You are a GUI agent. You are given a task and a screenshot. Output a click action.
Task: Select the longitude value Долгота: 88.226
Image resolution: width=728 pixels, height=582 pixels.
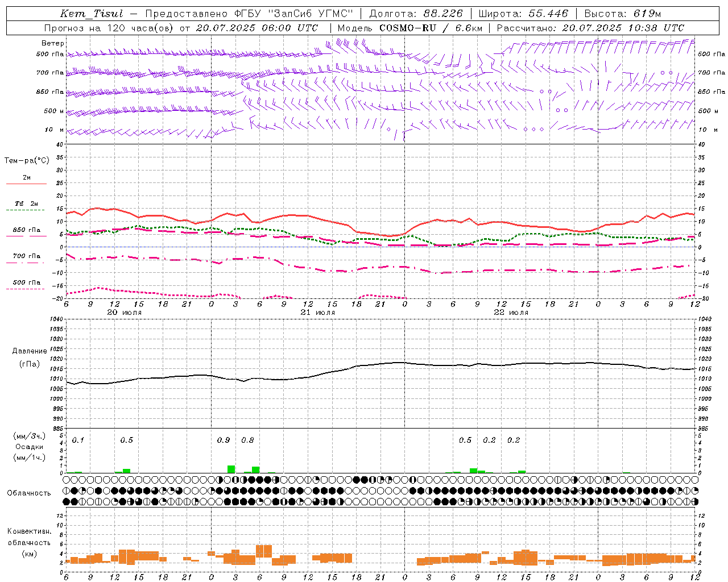click(416, 14)
